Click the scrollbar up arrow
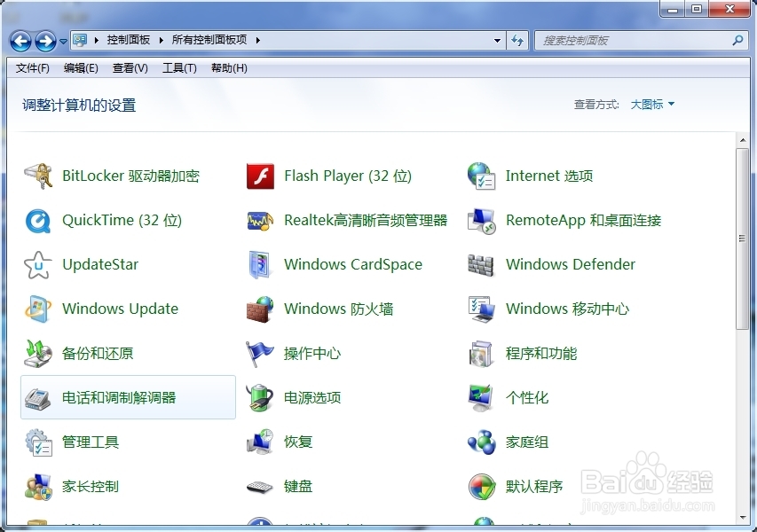757x532 pixels. (x=743, y=140)
